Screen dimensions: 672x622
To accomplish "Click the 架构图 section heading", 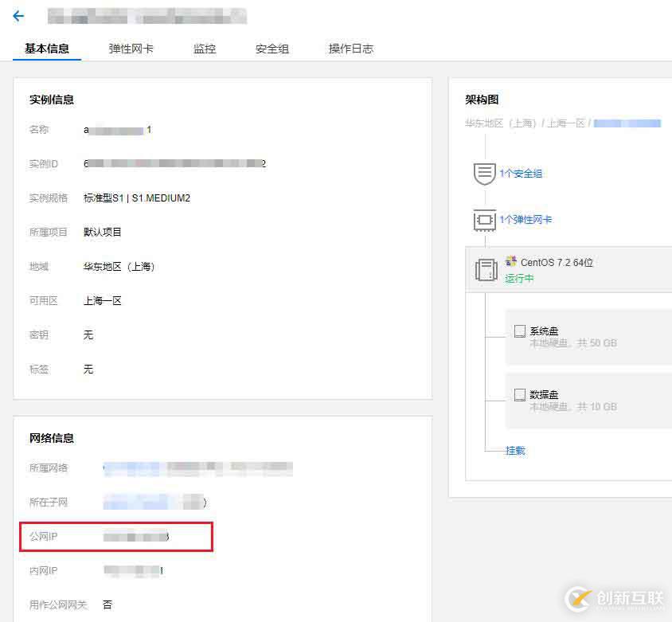I will point(482,100).
